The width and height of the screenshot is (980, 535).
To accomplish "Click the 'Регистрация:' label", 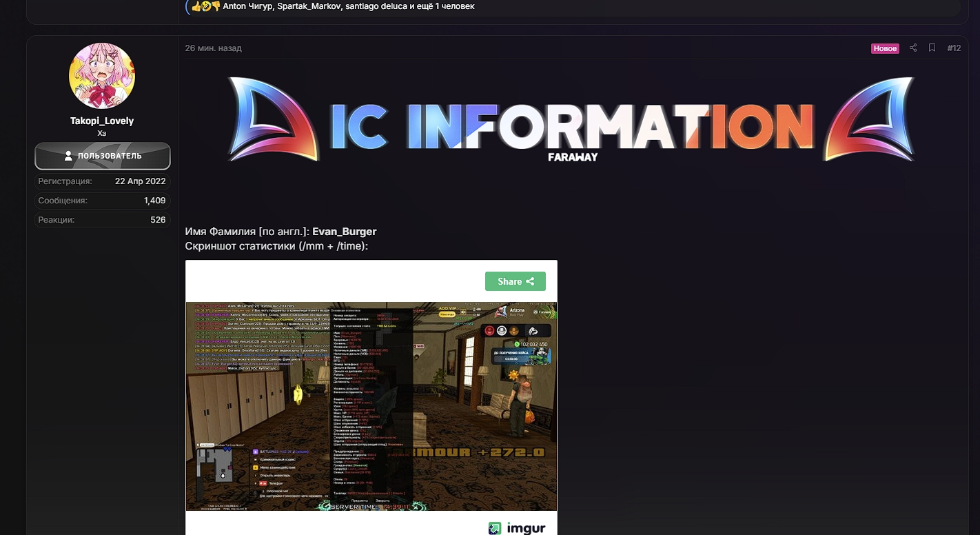I will (x=65, y=181).
